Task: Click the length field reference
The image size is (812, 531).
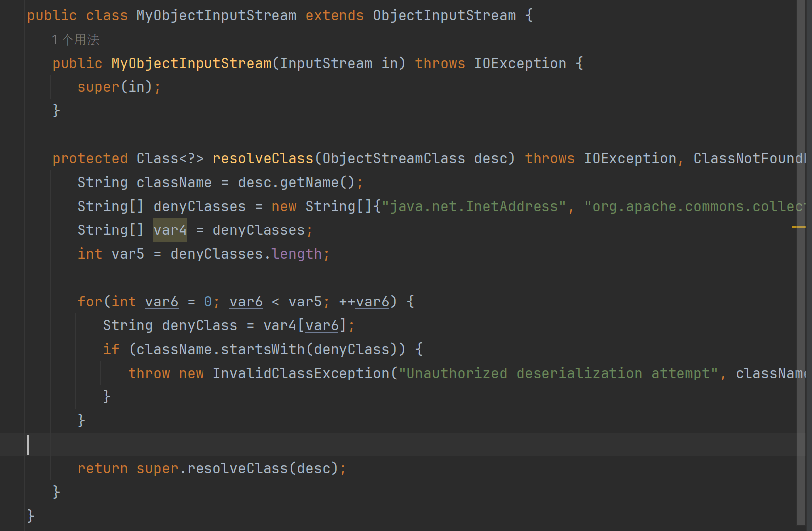Action: click(x=297, y=254)
